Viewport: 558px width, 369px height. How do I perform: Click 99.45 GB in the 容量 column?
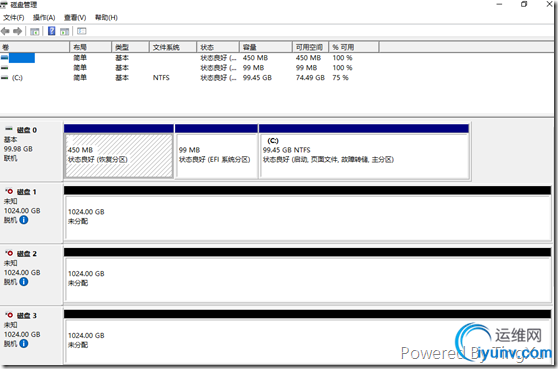point(257,78)
